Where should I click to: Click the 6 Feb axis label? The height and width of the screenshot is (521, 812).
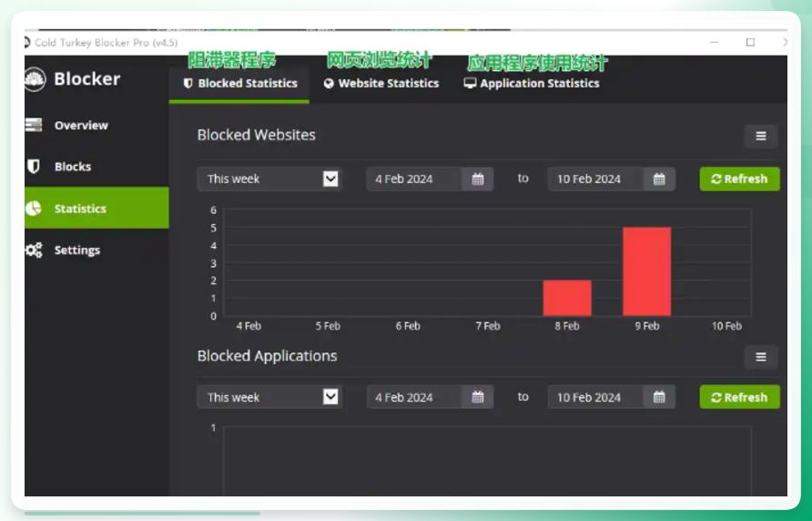tap(408, 326)
